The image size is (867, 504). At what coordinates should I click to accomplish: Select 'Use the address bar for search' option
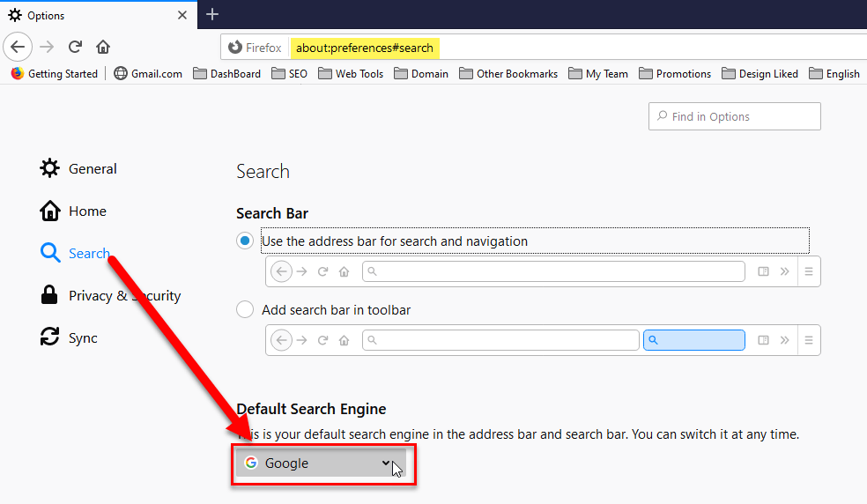pos(245,241)
